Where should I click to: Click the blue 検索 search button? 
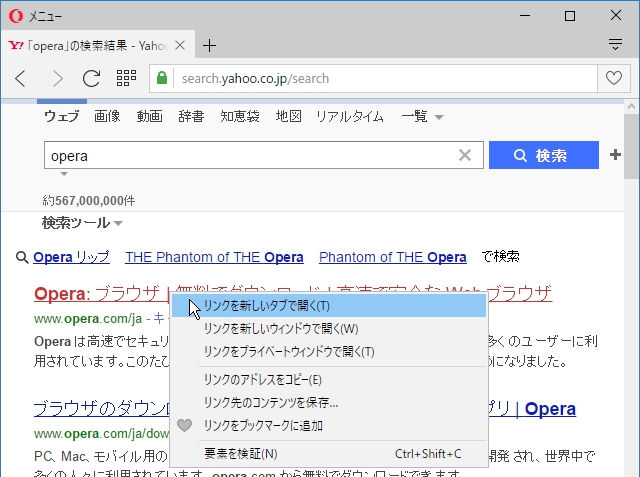544,155
